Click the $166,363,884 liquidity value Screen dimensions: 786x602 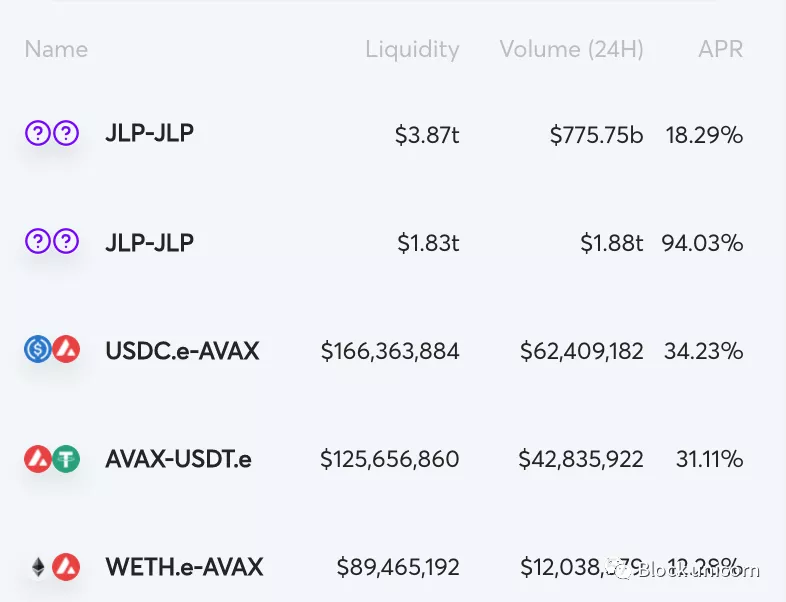(x=390, y=351)
